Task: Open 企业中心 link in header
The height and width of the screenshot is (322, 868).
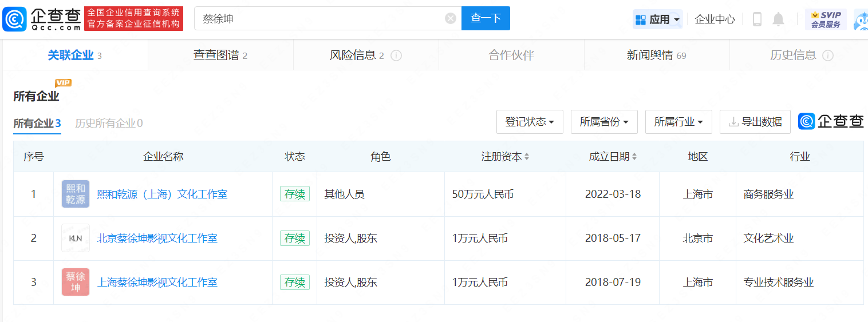Action: [x=715, y=19]
